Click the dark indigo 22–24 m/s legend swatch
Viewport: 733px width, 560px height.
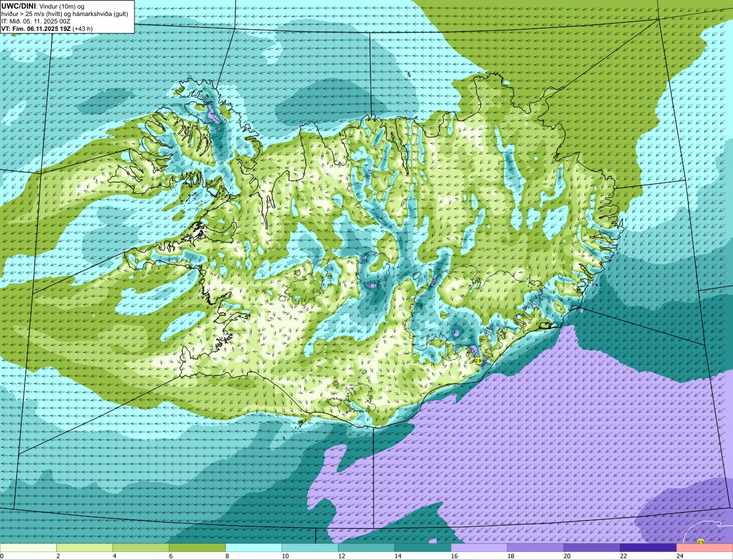(648, 547)
